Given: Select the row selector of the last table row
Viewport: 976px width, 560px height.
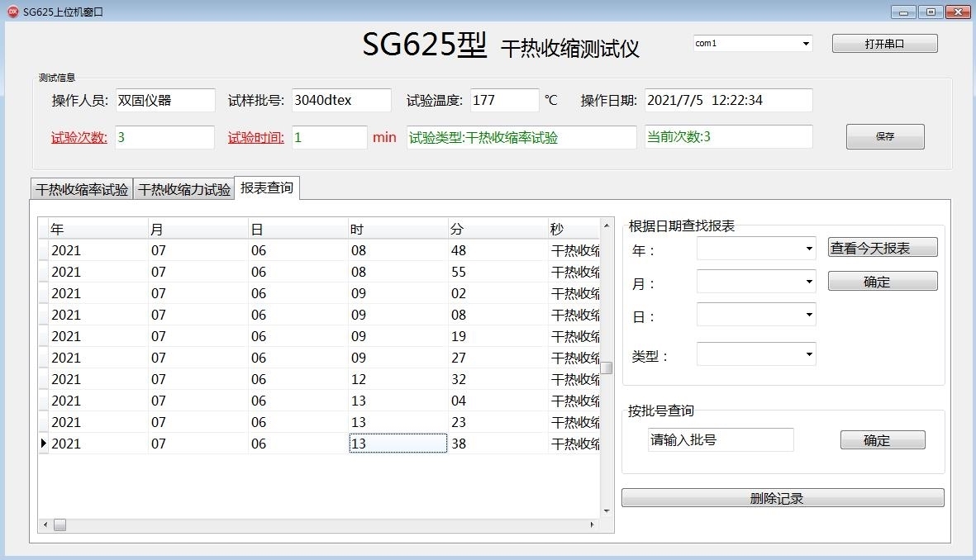Looking at the screenshot, I should coord(44,444).
